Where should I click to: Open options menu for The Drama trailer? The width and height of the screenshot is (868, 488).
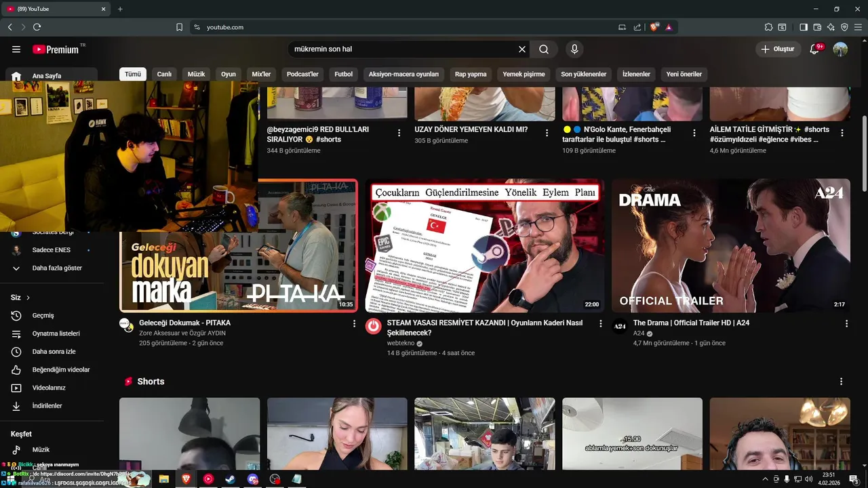[846, 324]
